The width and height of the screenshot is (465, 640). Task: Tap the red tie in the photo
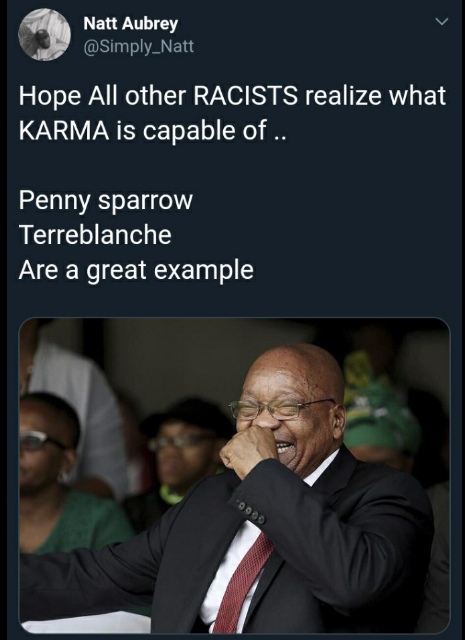tap(243, 584)
